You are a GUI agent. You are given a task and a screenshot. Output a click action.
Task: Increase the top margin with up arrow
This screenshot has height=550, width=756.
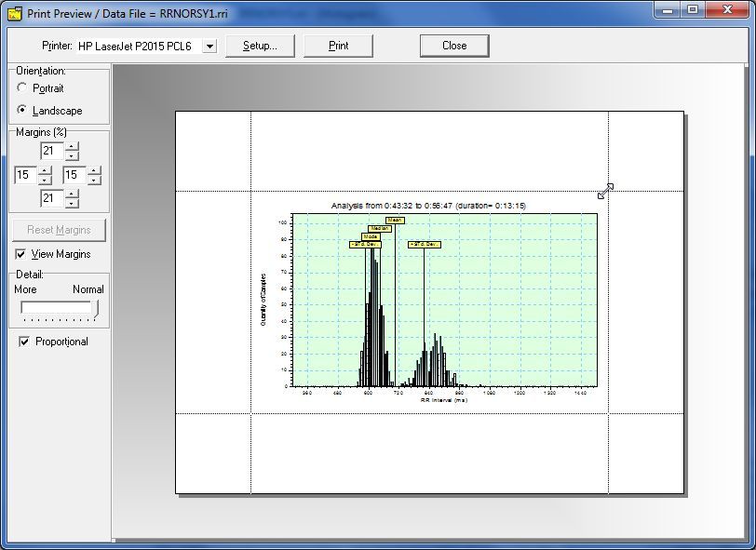(x=72, y=146)
